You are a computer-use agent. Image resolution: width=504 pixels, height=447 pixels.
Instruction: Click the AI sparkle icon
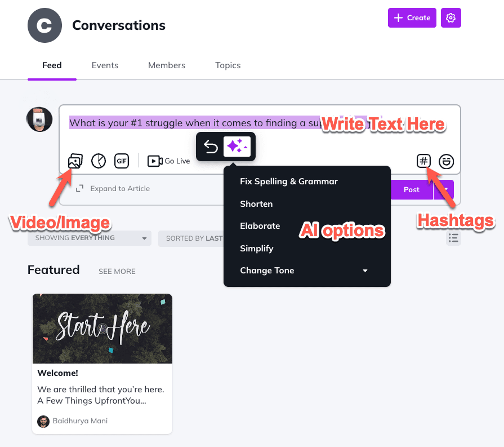[x=237, y=147]
